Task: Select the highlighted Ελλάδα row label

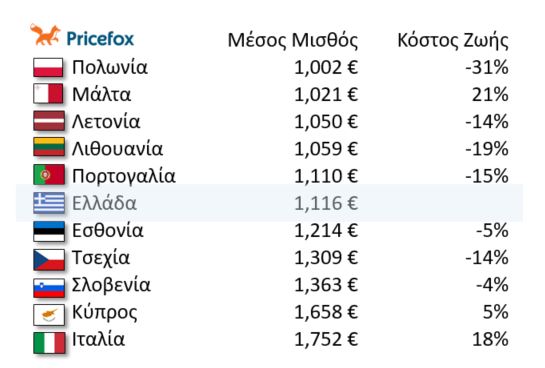Action: tap(104, 203)
